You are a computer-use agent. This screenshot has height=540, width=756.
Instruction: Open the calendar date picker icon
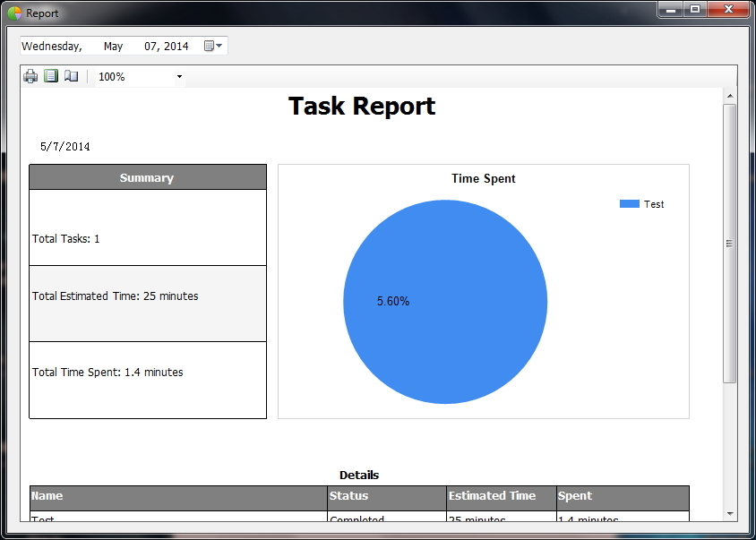[212, 47]
